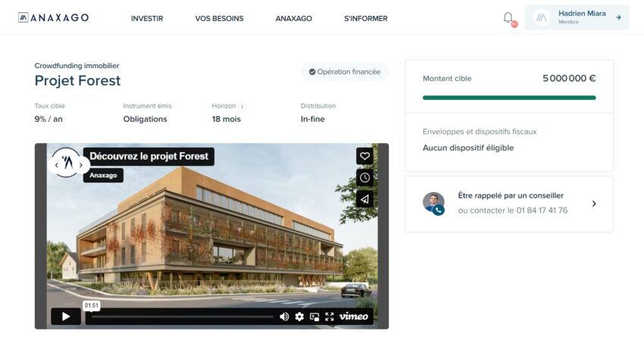Viewport: 644px width, 343px height.
Task: Click the Découvrez le projet Forest title
Action: [x=148, y=156]
